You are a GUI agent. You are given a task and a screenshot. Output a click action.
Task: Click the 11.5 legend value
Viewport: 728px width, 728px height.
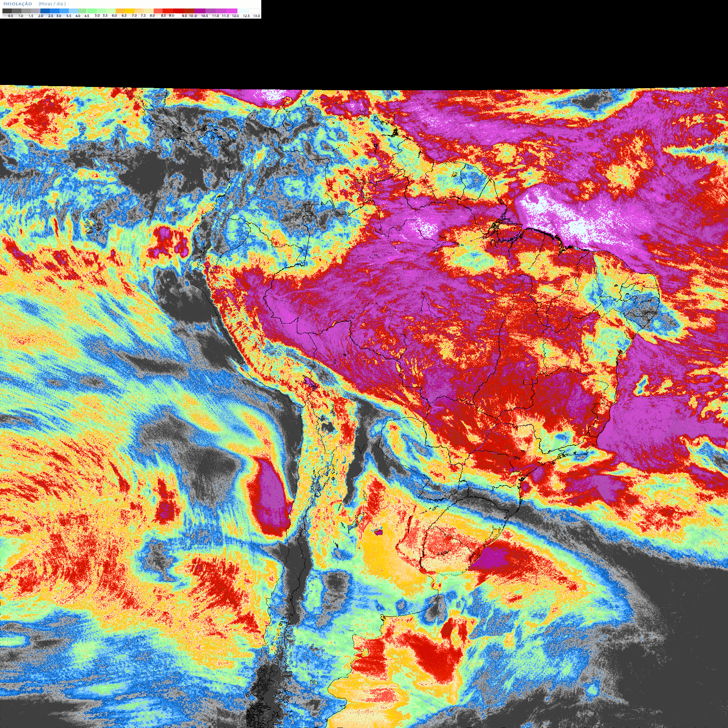225,16
